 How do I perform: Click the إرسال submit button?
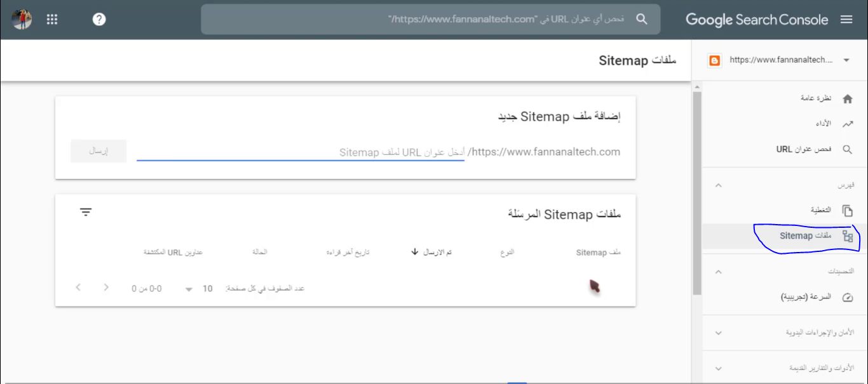pos(98,151)
